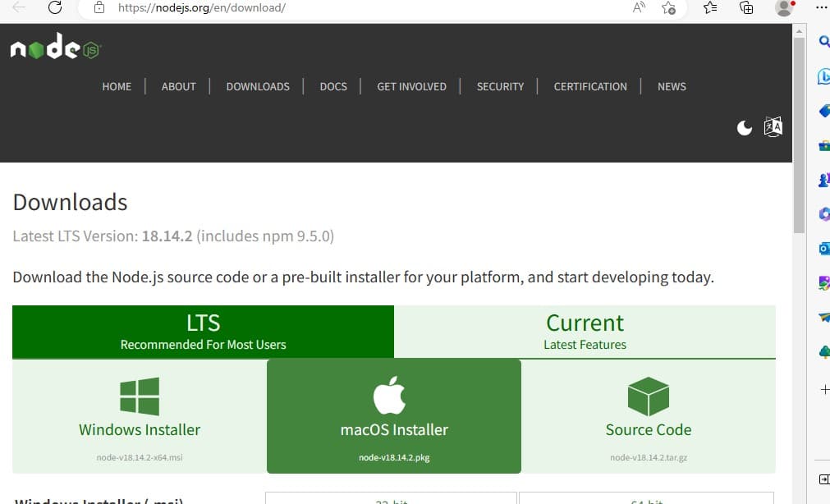Open the ABOUT navigation item

click(x=178, y=86)
